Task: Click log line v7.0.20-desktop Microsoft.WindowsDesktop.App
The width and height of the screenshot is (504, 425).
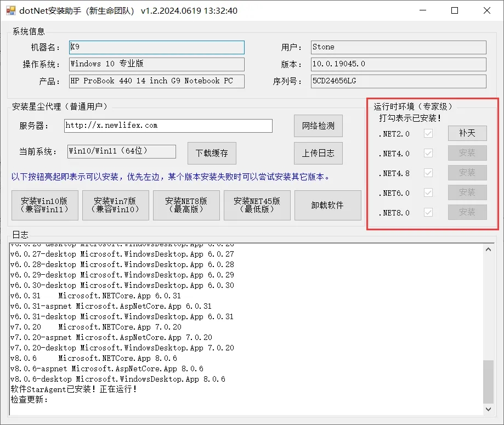Action: click(122, 348)
